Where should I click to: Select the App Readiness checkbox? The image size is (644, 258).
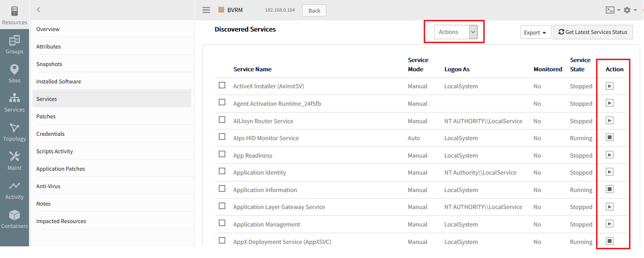[222, 154]
